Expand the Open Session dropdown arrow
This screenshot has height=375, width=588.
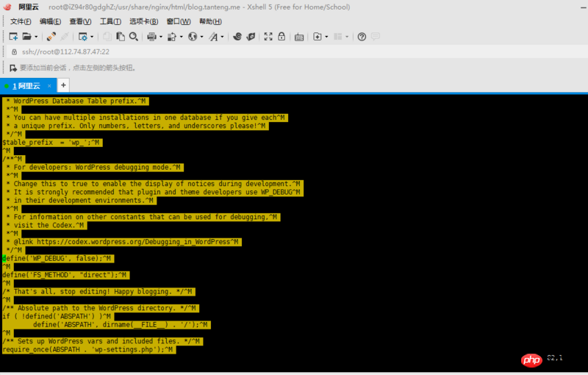[36, 37]
